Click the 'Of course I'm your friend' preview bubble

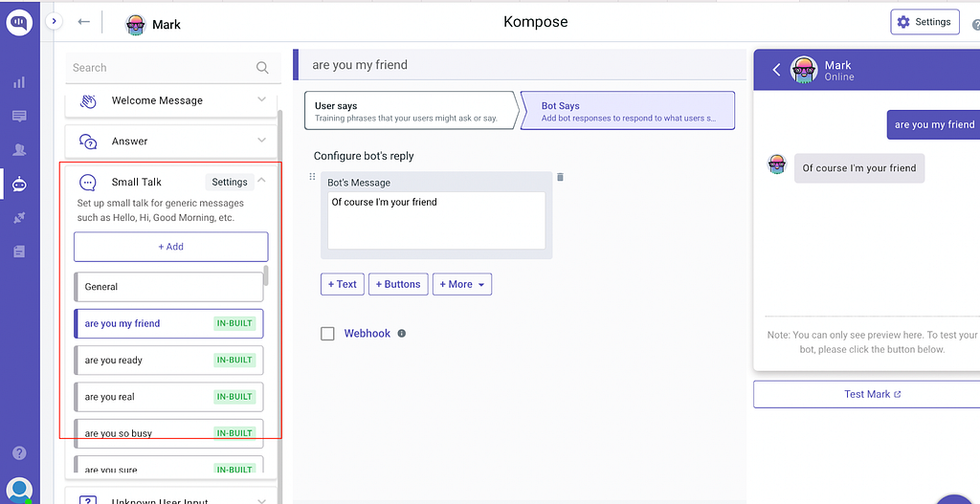pyautogui.click(x=858, y=168)
